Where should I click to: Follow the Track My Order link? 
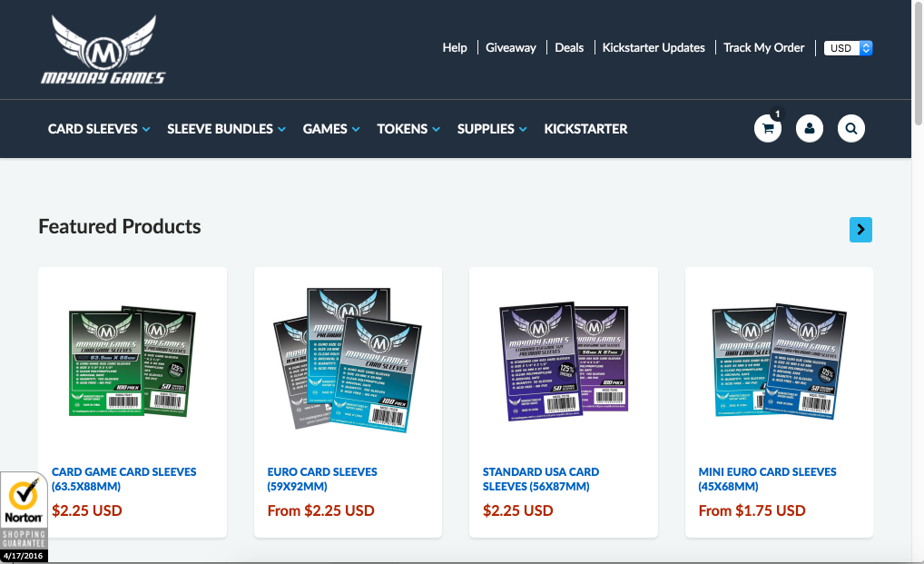(x=763, y=48)
